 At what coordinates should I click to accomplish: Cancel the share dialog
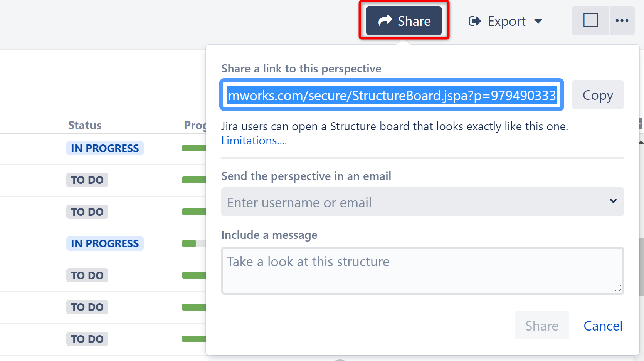tap(603, 326)
